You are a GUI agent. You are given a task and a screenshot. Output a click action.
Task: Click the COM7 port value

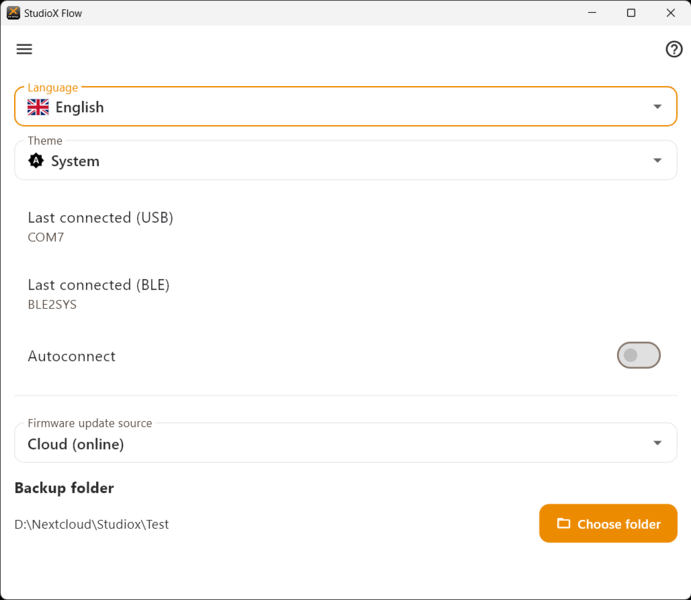click(46, 237)
